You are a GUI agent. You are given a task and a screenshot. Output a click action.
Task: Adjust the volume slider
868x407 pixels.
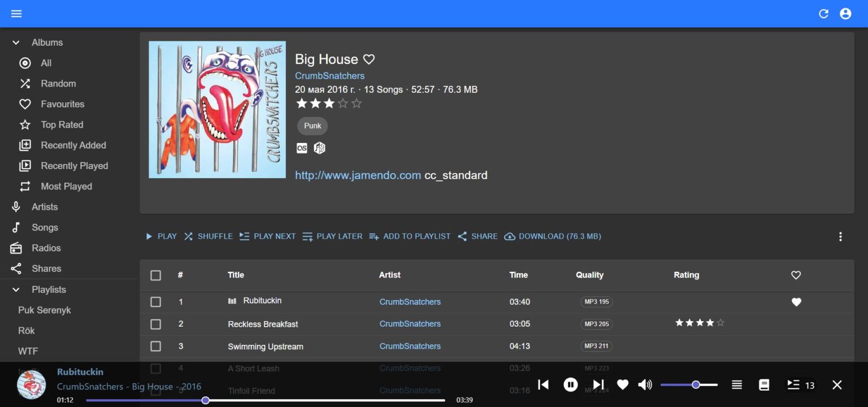tap(689, 385)
